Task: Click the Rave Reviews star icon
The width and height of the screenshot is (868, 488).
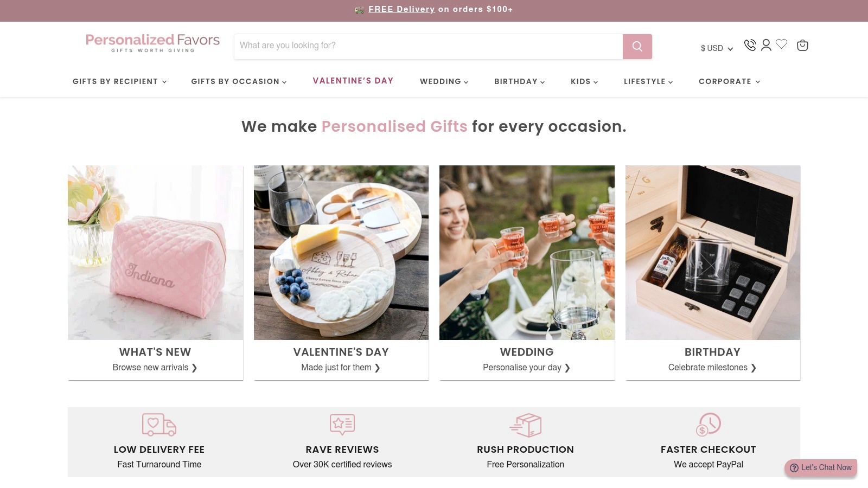Action: point(342,424)
